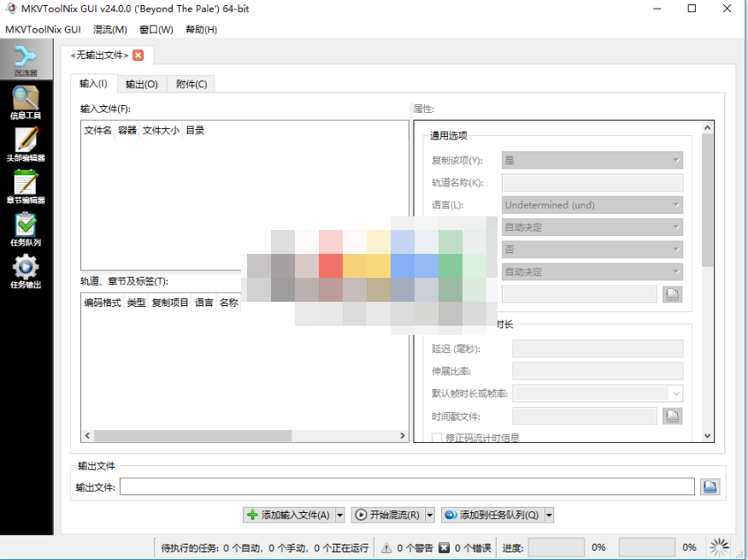Viewport: 748px width, 560px height.
Task: Open the 信息工具 panel in sidebar
Action: 26,103
